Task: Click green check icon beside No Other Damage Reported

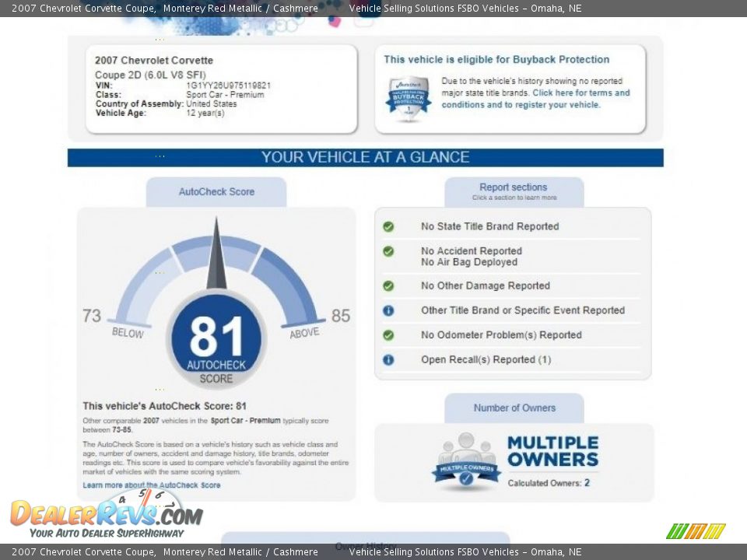Action: 388,285
